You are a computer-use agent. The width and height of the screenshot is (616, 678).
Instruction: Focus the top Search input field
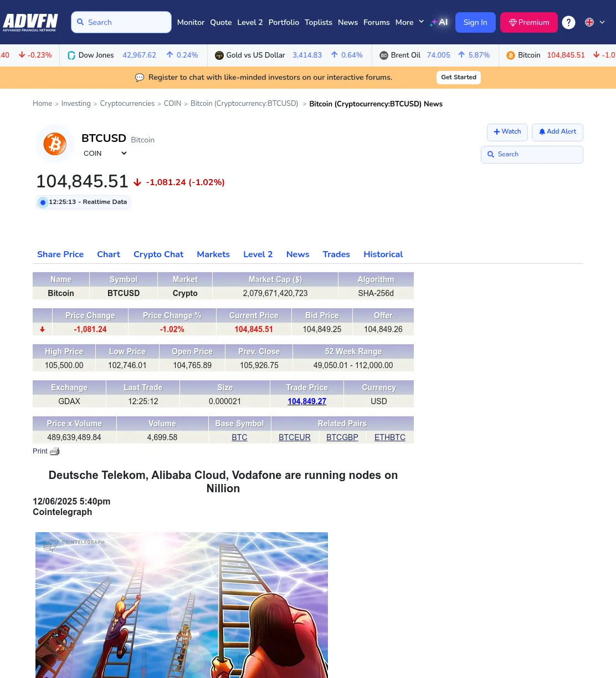pyautogui.click(x=121, y=22)
